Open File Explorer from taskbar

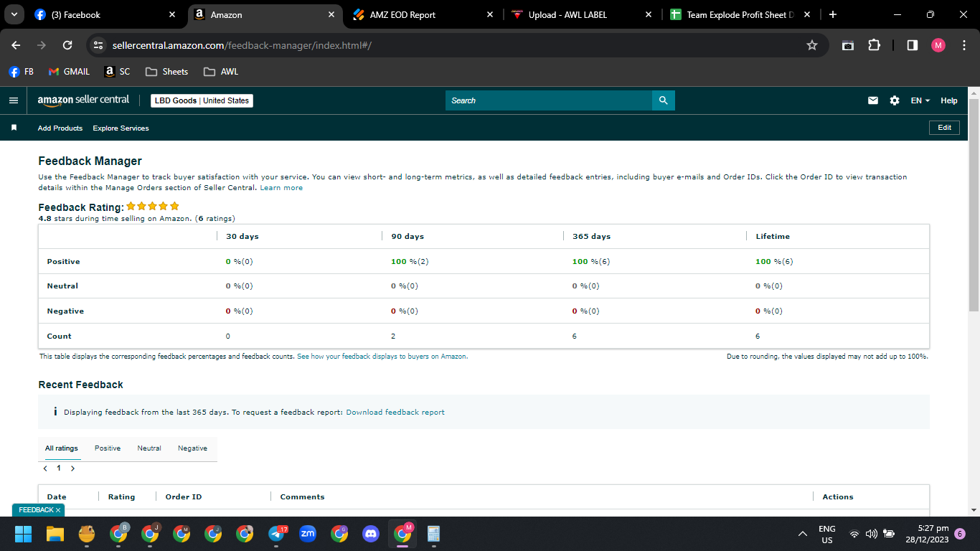[x=55, y=534]
